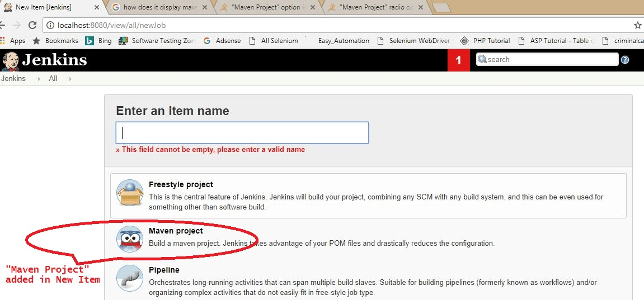The height and width of the screenshot is (300, 644).
Task: Open the PHP Tutorial bookmark
Action: pyautogui.click(x=485, y=41)
